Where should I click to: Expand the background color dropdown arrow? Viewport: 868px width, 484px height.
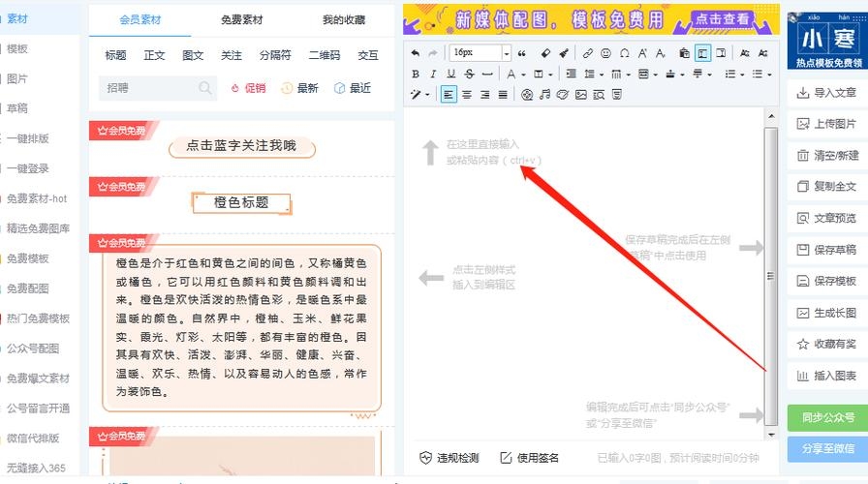coord(550,75)
